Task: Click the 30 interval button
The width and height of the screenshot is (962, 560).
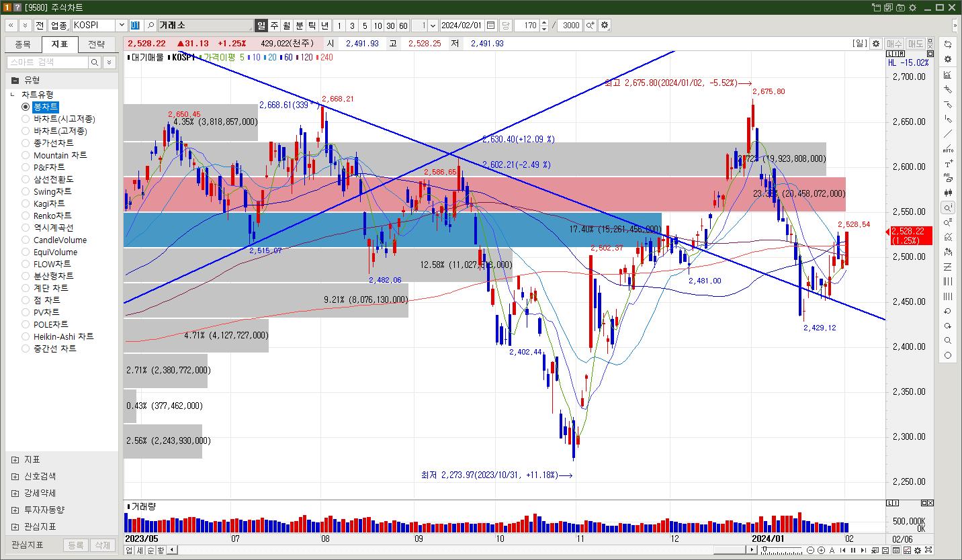Action: pyautogui.click(x=390, y=26)
